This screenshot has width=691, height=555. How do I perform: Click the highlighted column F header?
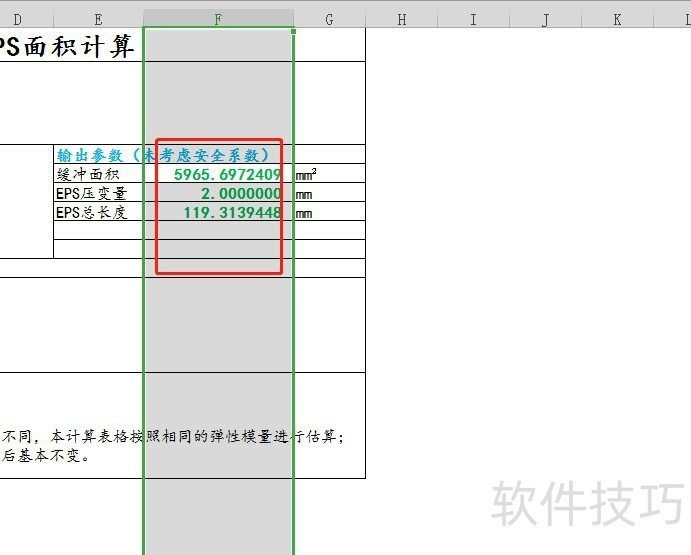(218, 19)
